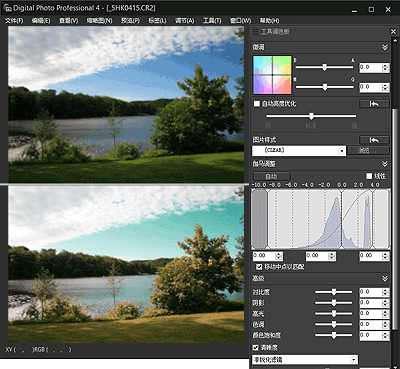Click the Picture Style revert arrow icon

[374, 140]
